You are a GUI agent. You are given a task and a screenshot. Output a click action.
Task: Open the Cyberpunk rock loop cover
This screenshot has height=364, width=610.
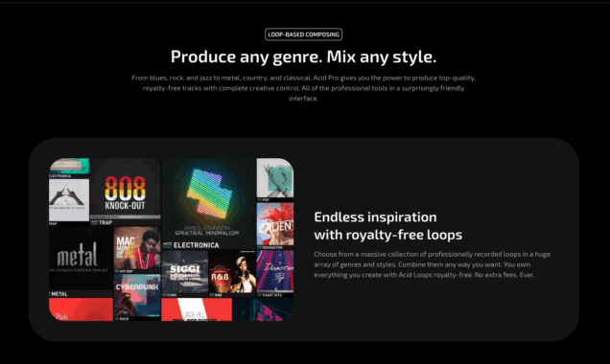tap(137, 296)
